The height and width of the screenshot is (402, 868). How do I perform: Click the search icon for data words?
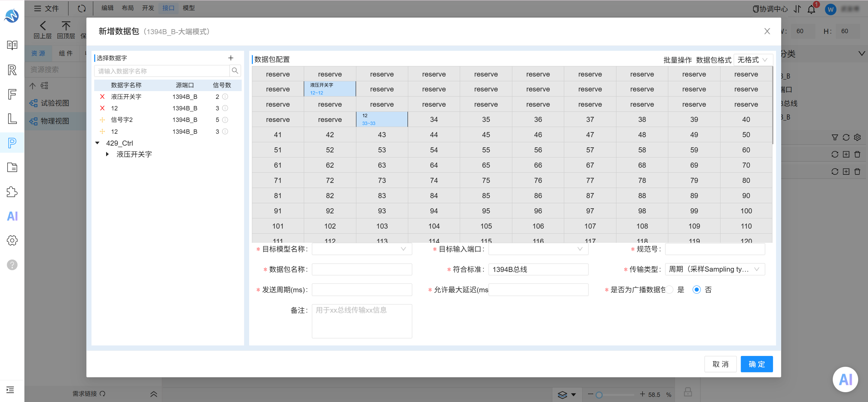tap(235, 71)
